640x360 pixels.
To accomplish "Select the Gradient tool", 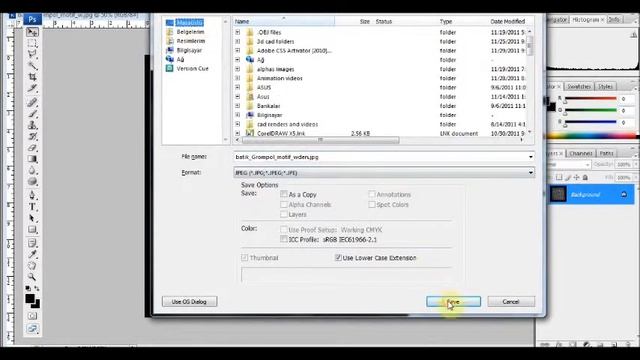I will pos(32,159).
